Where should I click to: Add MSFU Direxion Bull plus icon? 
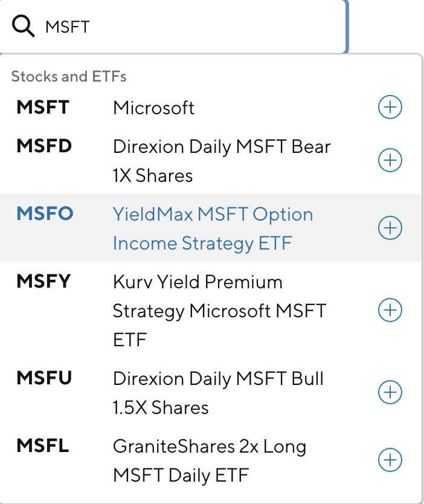point(390,392)
